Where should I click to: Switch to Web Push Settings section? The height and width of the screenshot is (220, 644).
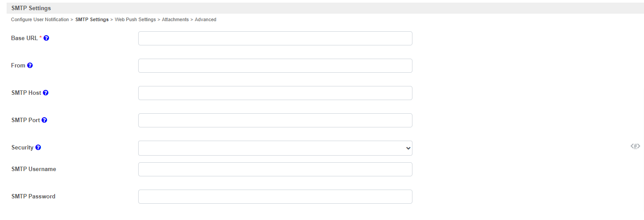(x=135, y=20)
